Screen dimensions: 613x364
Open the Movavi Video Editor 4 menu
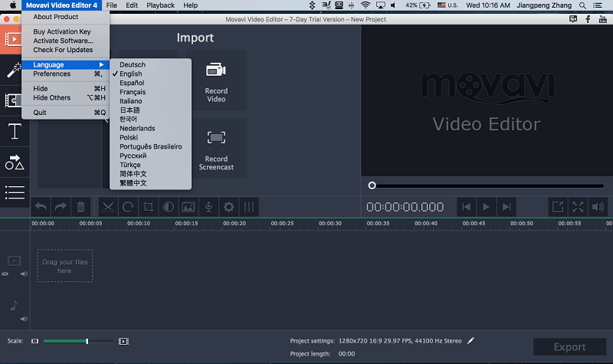coord(61,5)
